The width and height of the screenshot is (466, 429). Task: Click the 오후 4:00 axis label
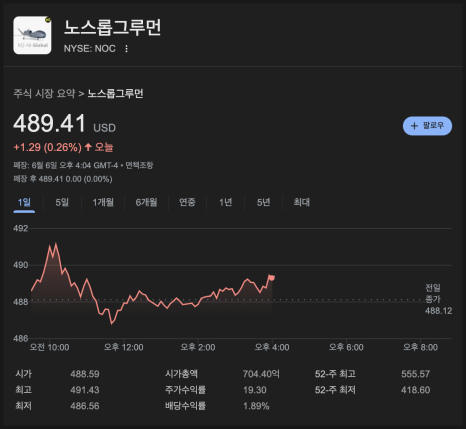coord(272,347)
